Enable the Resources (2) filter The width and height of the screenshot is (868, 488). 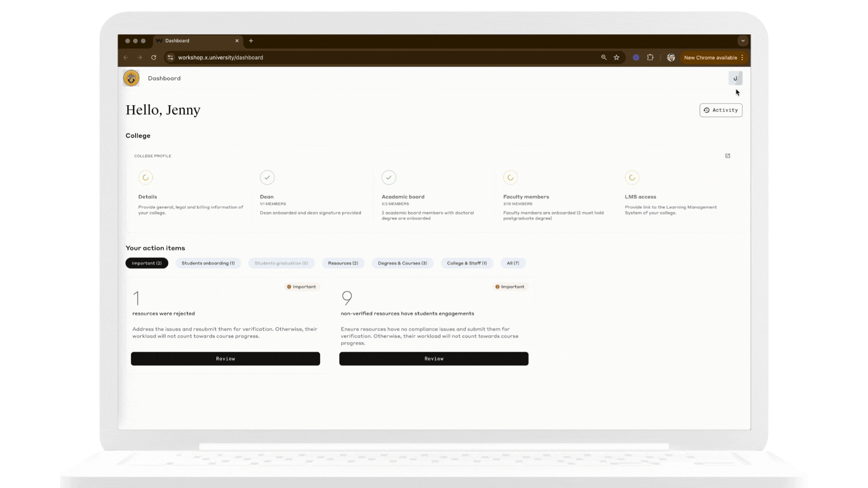coord(343,263)
